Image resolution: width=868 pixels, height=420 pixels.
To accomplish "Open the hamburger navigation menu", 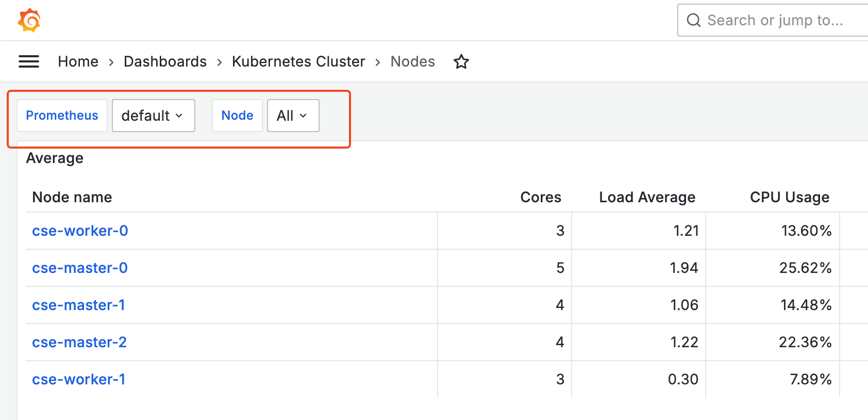I will pos(29,61).
